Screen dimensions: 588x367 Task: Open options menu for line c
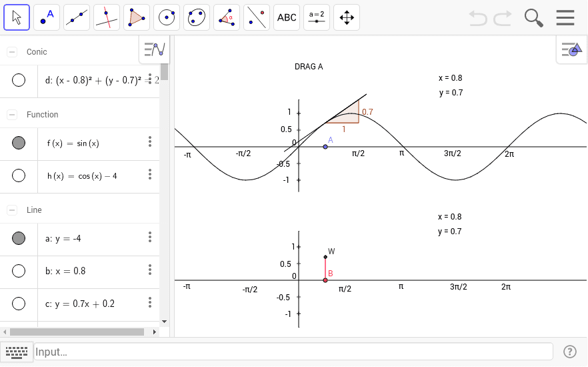click(150, 302)
